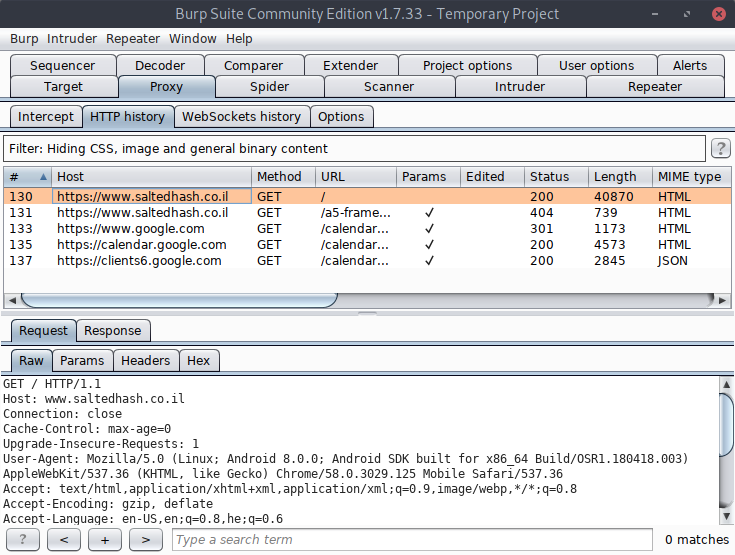Image resolution: width=735 pixels, height=555 pixels.
Task: Sort by the MIME type column header
Action: [x=691, y=177]
